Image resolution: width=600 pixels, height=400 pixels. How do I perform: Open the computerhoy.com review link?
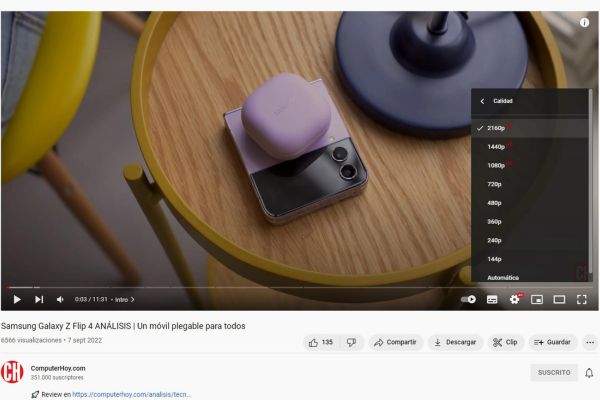click(131, 394)
